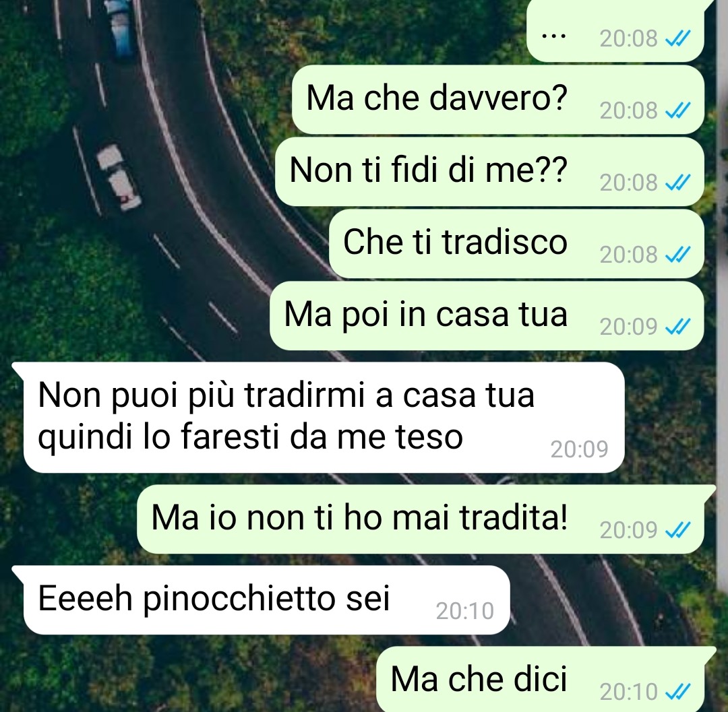Select the "Che ti tradisco" message bubble
This screenshot has width=728, height=712.
[x=516, y=244]
